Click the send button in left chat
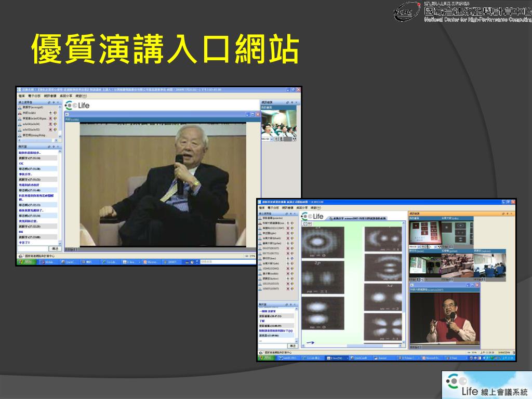 pyautogui.click(x=55, y=249)
